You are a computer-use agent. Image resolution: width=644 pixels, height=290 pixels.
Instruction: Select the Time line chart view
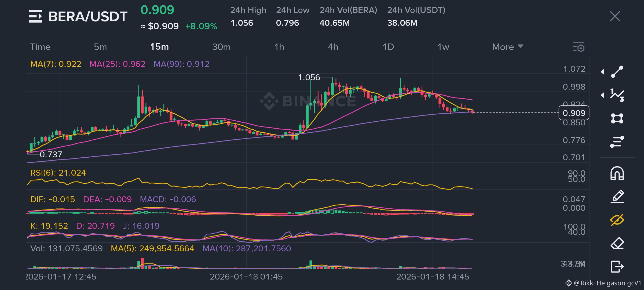point(40,47)
